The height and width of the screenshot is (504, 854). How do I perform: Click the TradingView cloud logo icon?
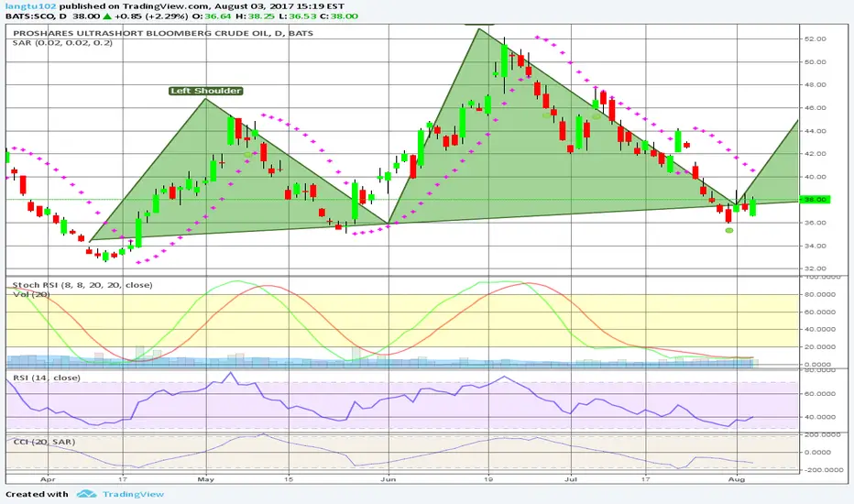(x=87, y=494)
